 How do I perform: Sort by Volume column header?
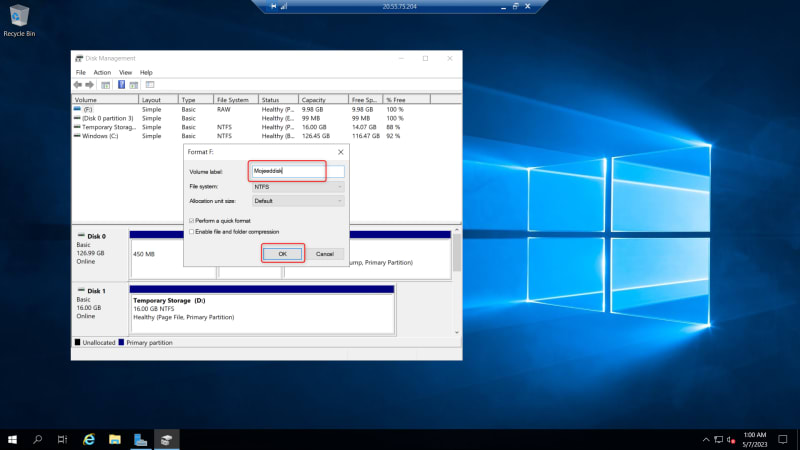(105, 99)
